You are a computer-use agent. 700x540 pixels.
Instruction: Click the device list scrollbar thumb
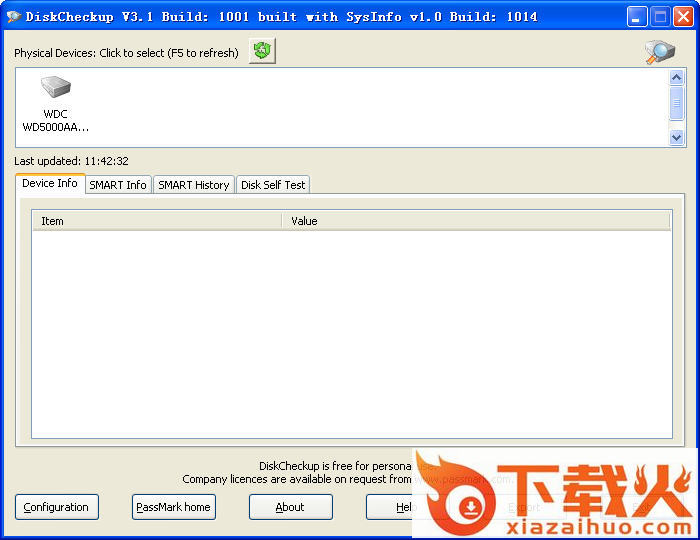point(676,103)
